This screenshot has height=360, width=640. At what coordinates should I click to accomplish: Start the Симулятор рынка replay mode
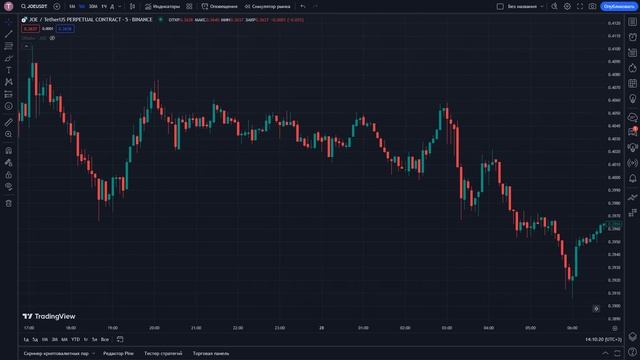tap(267, 7)
